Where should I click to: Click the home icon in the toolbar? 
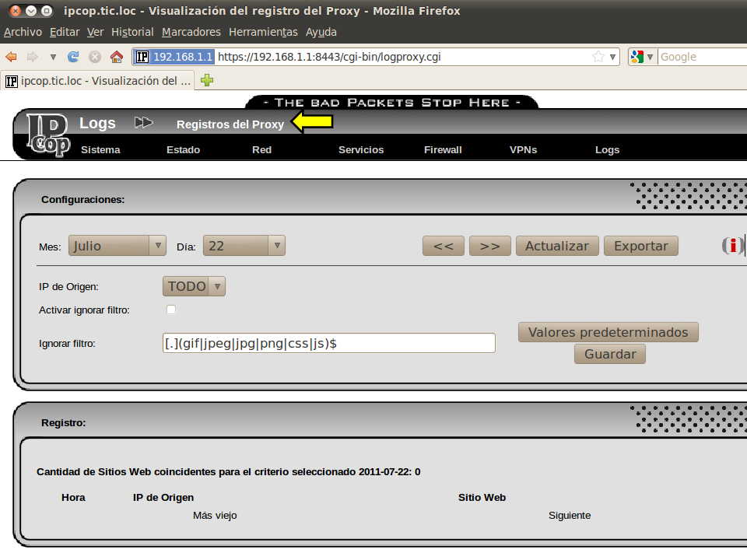117,57
